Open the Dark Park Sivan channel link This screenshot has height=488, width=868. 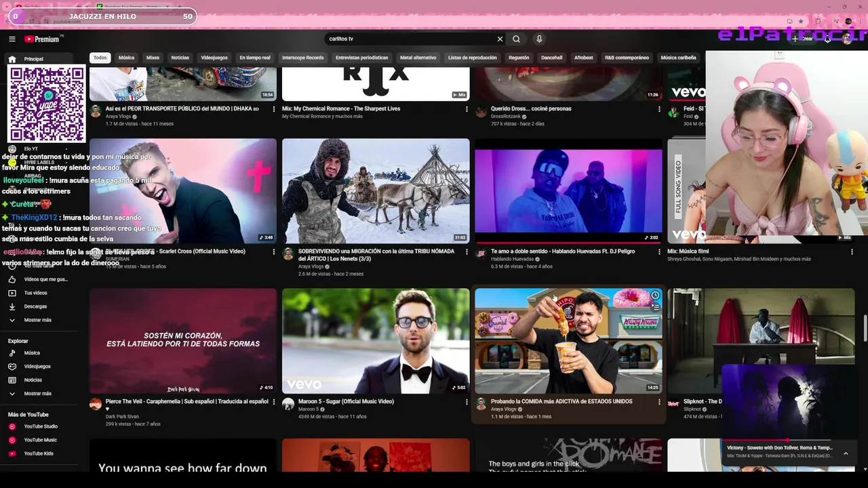[122, 417]
